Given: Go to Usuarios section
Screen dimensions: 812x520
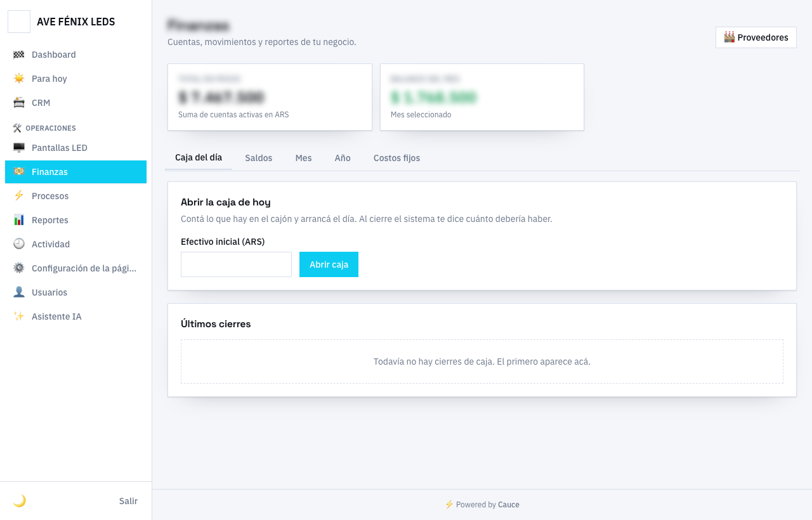Looking at the screenshot, I should (75, 292).
